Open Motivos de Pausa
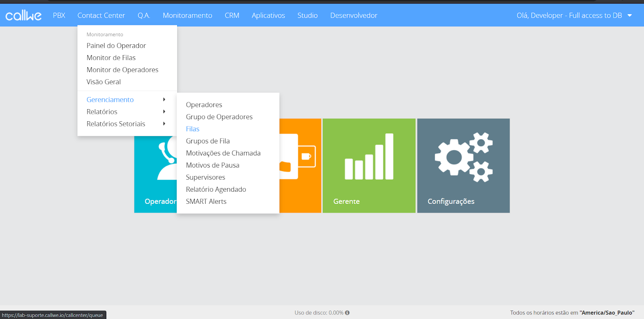 tap(213, 165)
